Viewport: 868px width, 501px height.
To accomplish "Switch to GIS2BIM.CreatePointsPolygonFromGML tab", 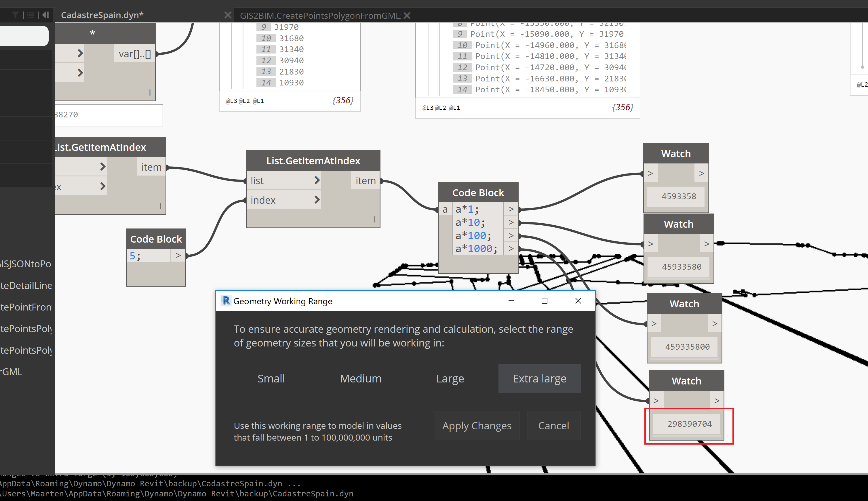I will coord(320,16).
